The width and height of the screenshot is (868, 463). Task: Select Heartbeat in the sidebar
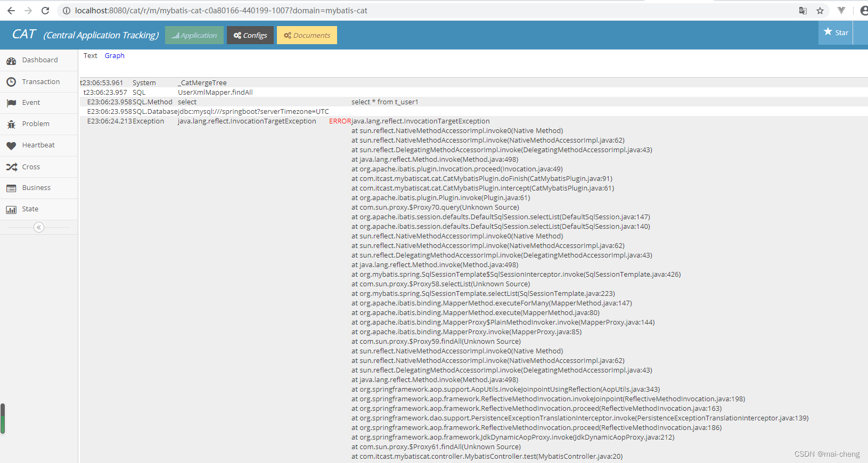pos(39,145)
